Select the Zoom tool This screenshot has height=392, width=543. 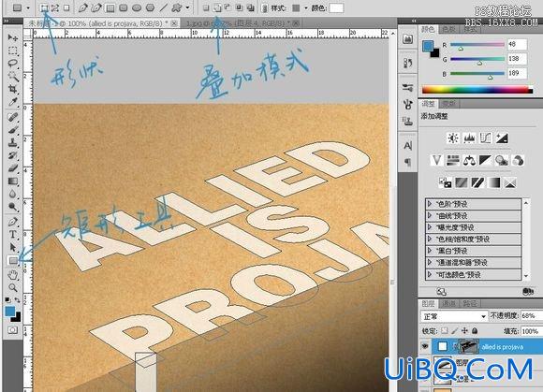point(13,287)
